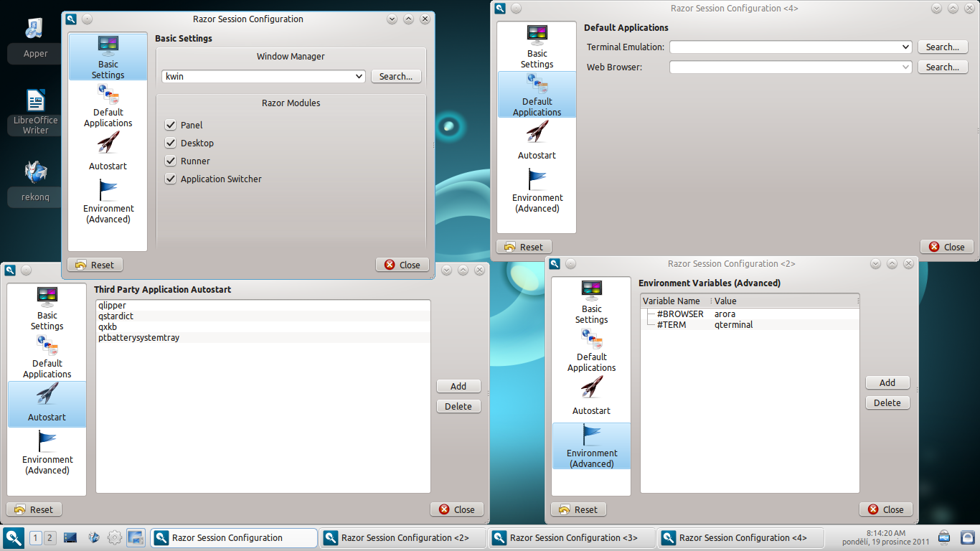This screenshot has width=980, height=551.
Task: Click the Value column header
Action: [x=785, y=301]
